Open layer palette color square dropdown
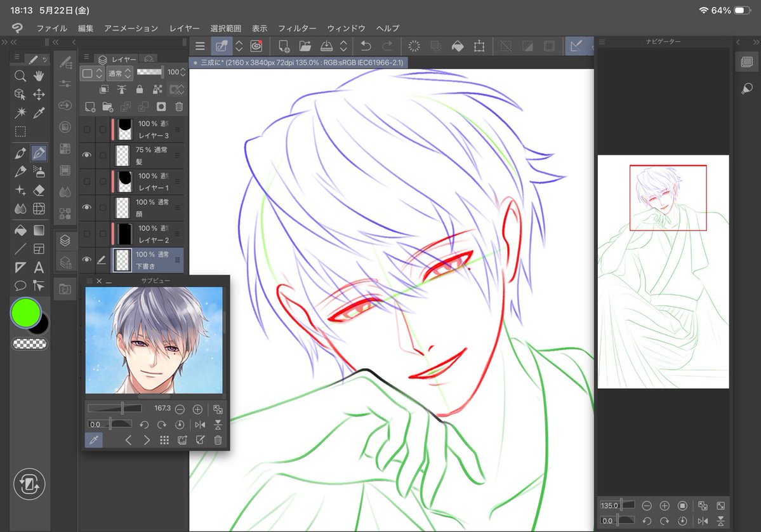This screenshot has height=532, width=761. tap(92, 73)
